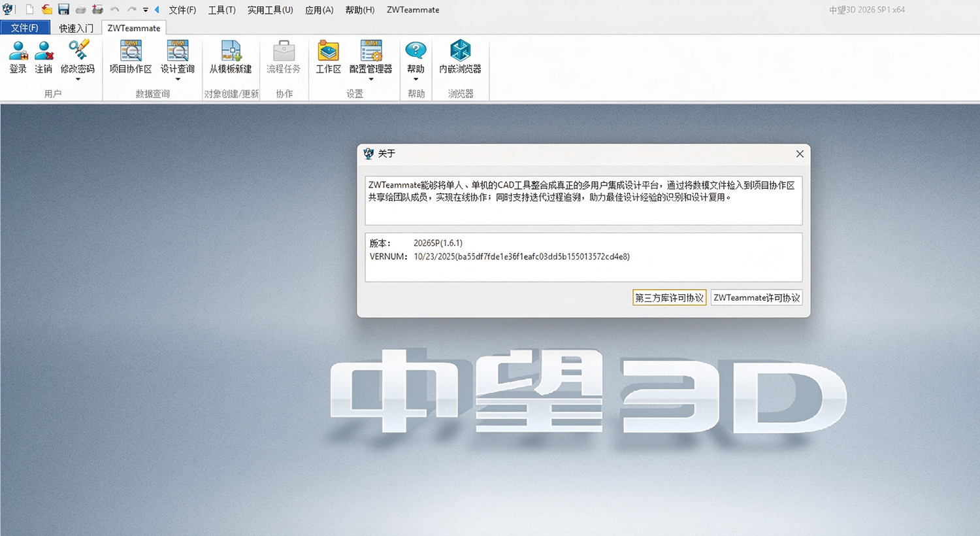The height and width of the screenshot is (536, 980).
Task: Click the blue left-pointing triangle beside 文件(F)
Action: coord(157,10)
